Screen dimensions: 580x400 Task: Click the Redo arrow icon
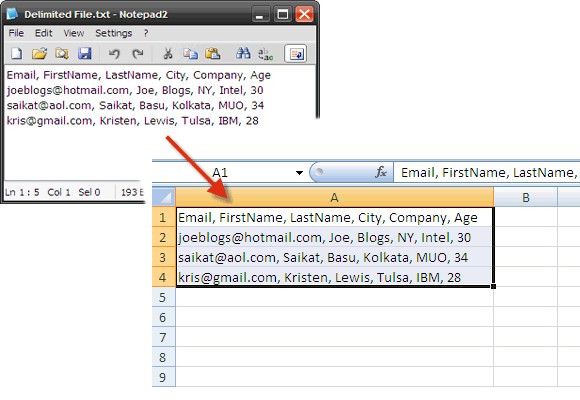tap(138, 54)
